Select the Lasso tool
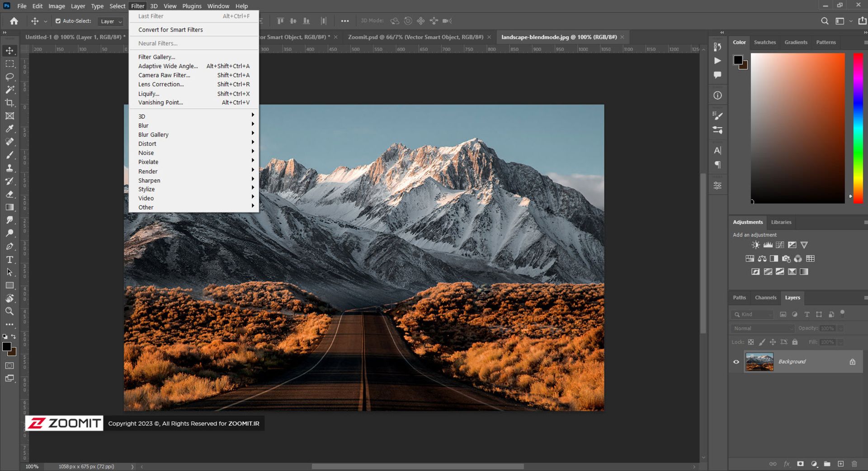This screenshot has width=868, height=471. click(x=9, y=77)
